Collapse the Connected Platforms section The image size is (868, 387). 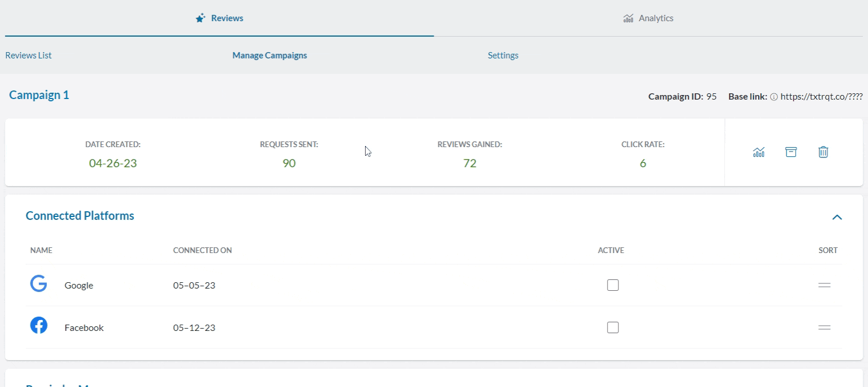837,218
